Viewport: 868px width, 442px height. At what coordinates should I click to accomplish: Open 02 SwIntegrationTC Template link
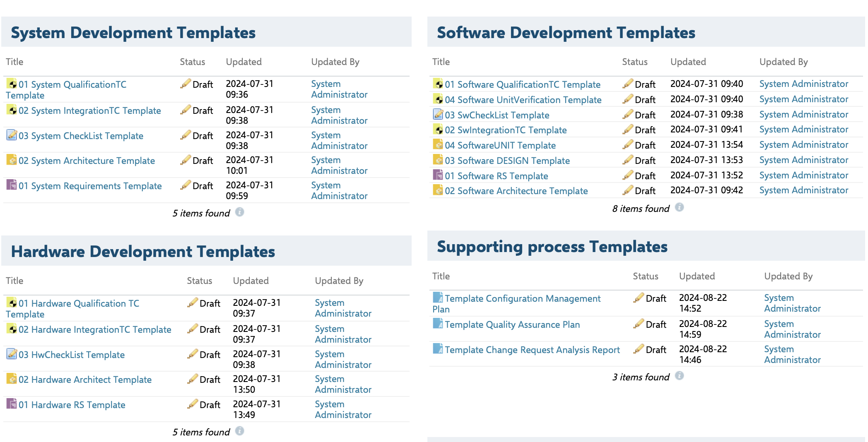(x=506, y=130)
